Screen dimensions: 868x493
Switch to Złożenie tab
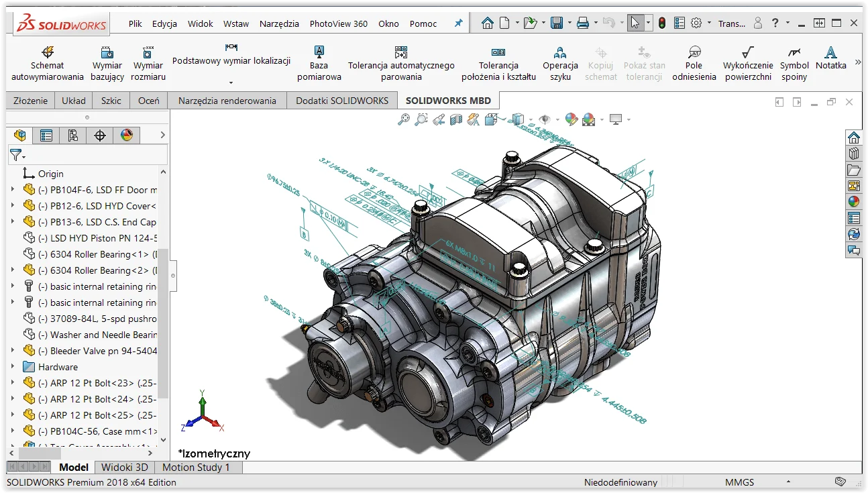click(30, 101)
